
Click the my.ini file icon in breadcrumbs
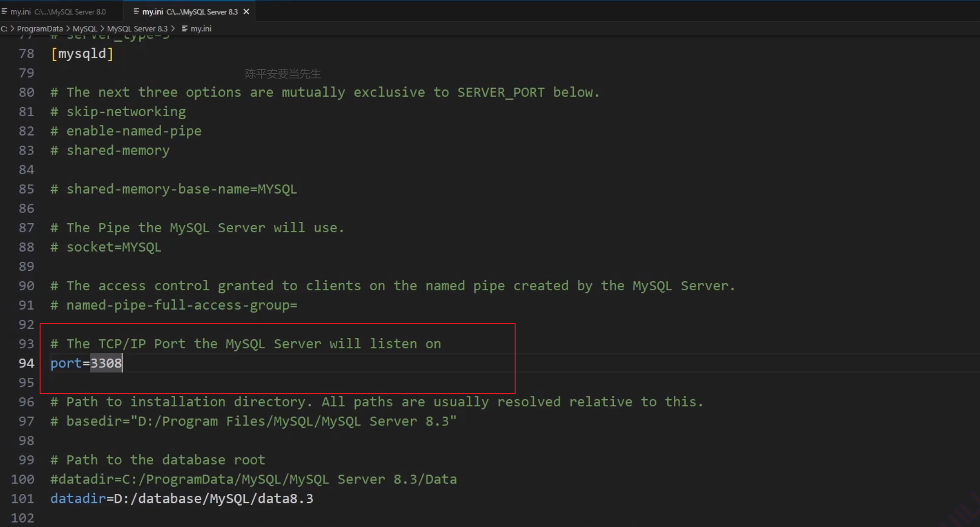(185, 29)
